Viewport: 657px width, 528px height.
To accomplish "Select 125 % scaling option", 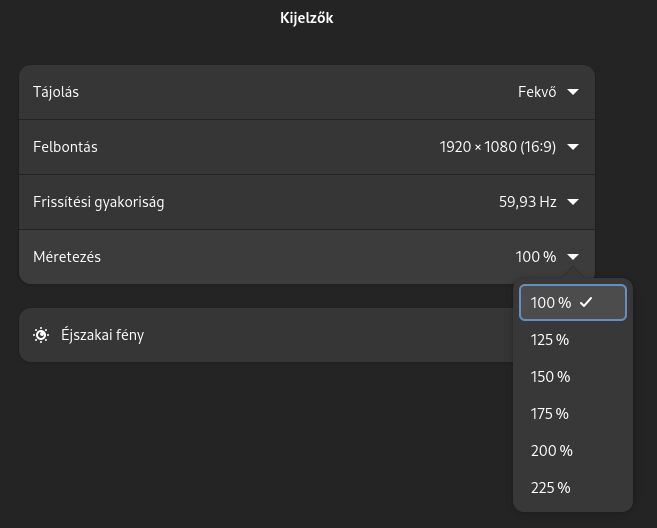I will click(x=573, y=340).
